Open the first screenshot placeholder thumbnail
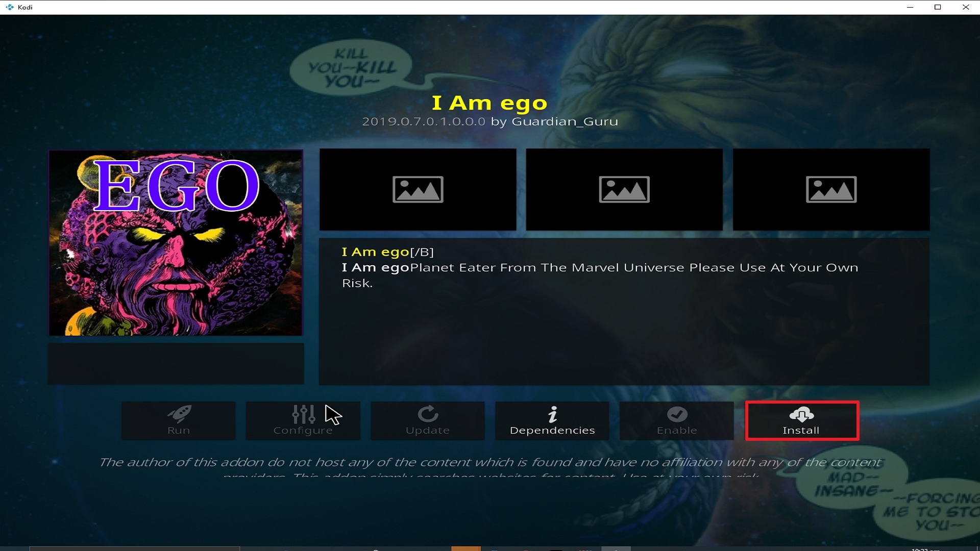The image size is (980, 551). 418,190
